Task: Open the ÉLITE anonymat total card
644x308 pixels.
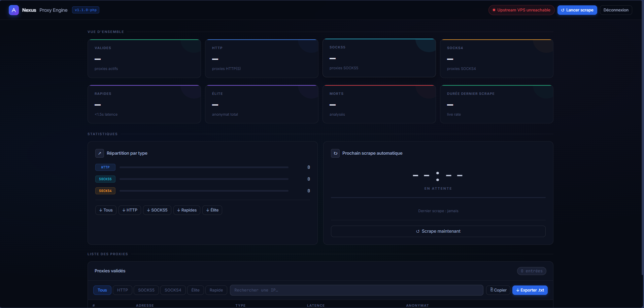Action: click(262, 104)
